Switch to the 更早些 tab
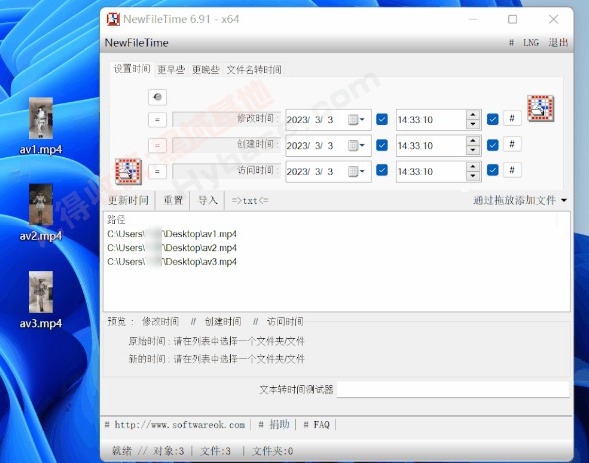The width and height of the screenshot is (589, 463). point(171,69)
